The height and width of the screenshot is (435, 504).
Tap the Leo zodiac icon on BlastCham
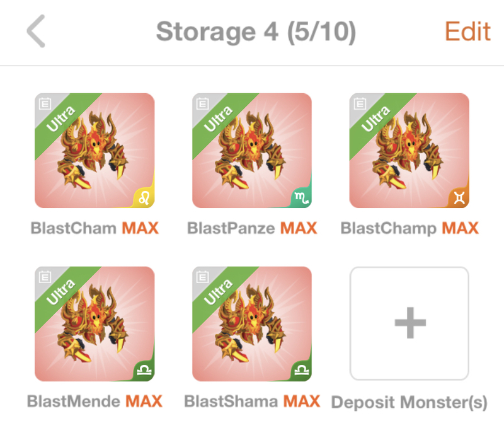point(144,198)
